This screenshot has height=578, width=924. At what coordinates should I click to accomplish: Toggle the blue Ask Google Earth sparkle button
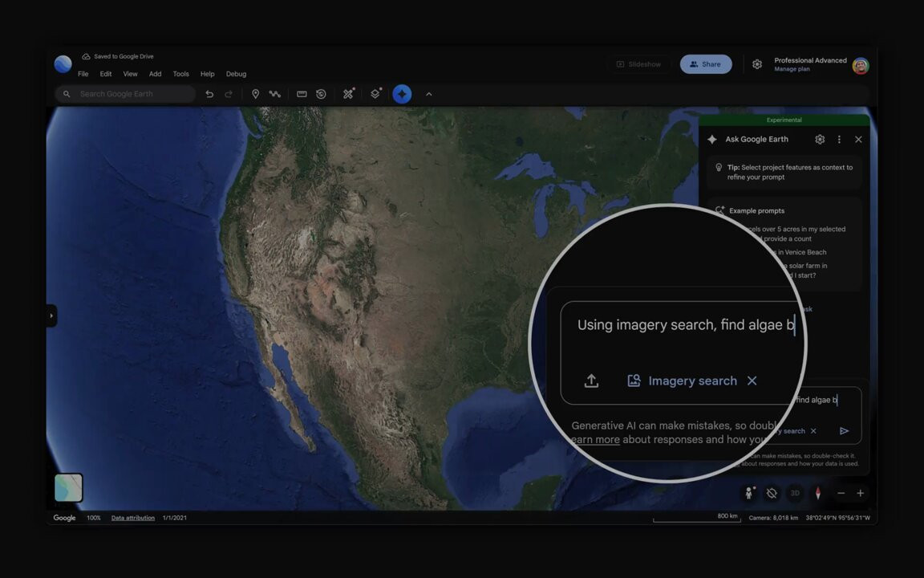coord(402,94)
